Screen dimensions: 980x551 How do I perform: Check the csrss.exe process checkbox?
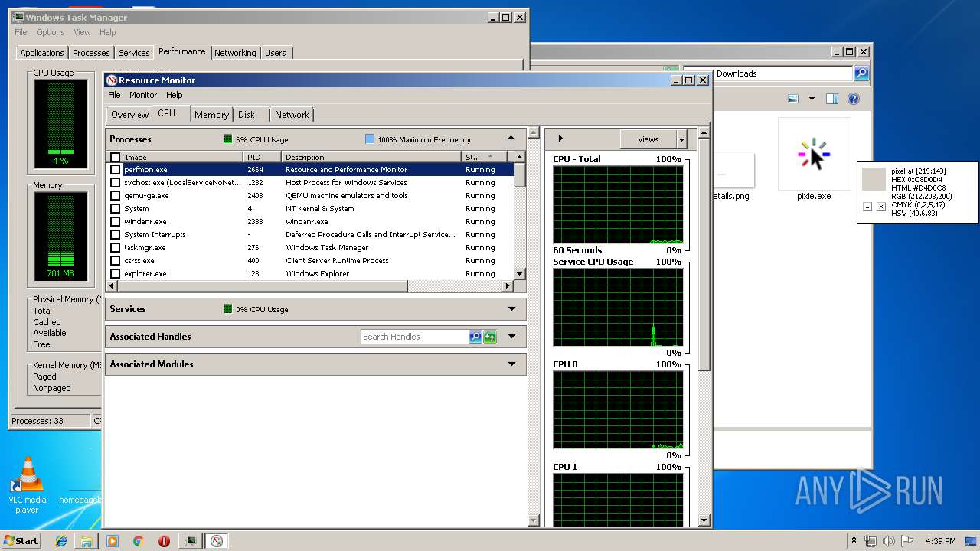coord(116,261)
